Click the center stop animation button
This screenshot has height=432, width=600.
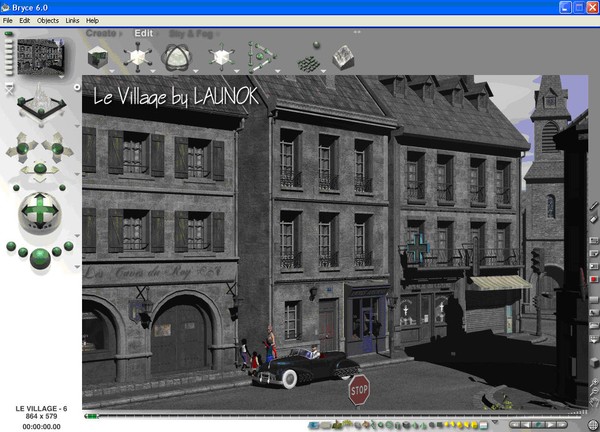(x=538, y=424)
